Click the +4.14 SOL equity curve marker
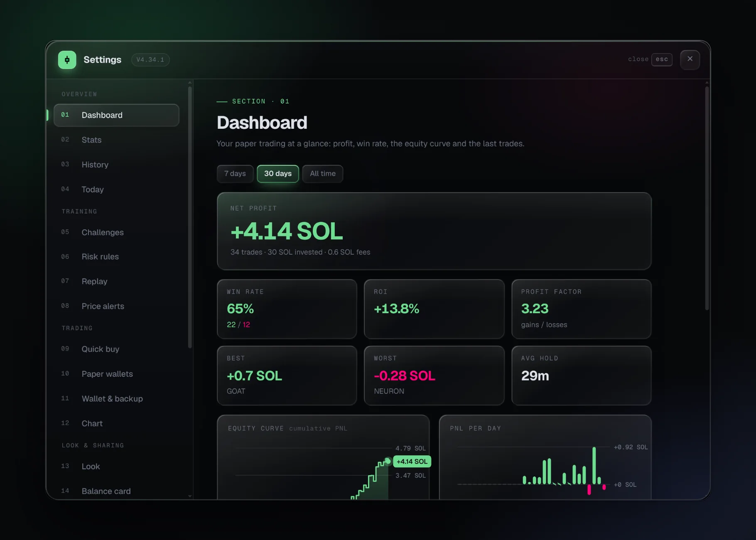Screen dimensions: 756x540 [412, 461]
